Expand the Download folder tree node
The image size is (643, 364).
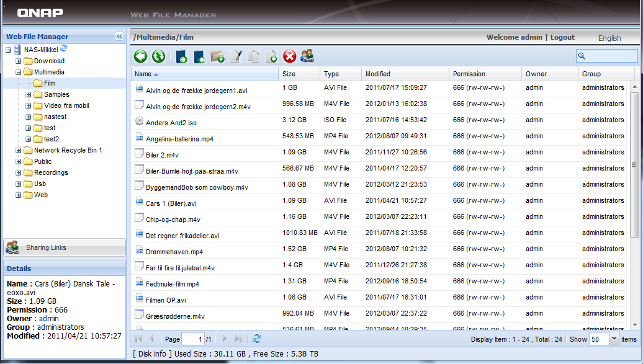(x=19, y=61)
